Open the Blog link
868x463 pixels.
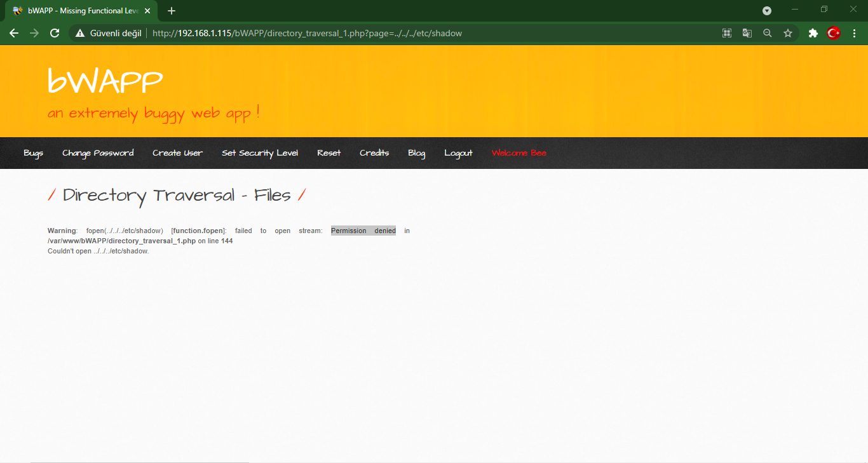[416, 153]
